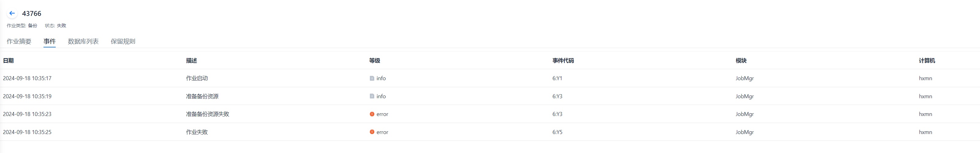This screenshot has height=153, width=980.
Task: Click the error icon in the 作业失败 row
Action: tap(372, 132)
